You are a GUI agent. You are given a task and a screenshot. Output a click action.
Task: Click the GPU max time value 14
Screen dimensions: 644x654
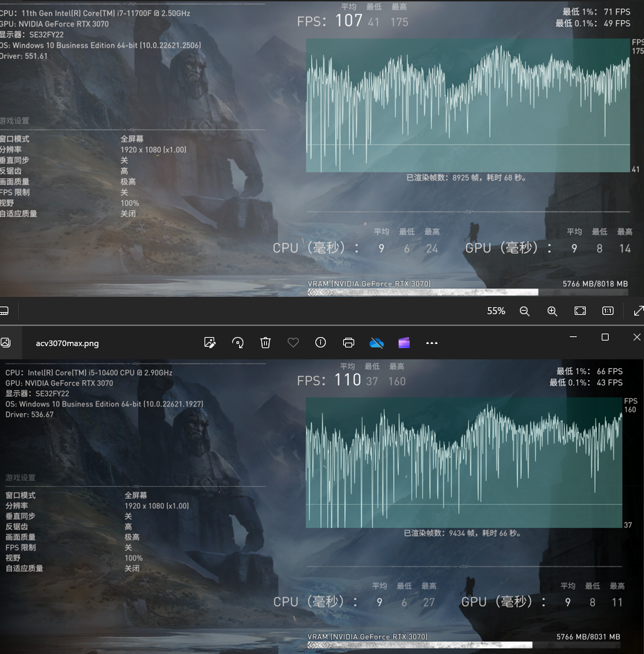coord(625,248)
